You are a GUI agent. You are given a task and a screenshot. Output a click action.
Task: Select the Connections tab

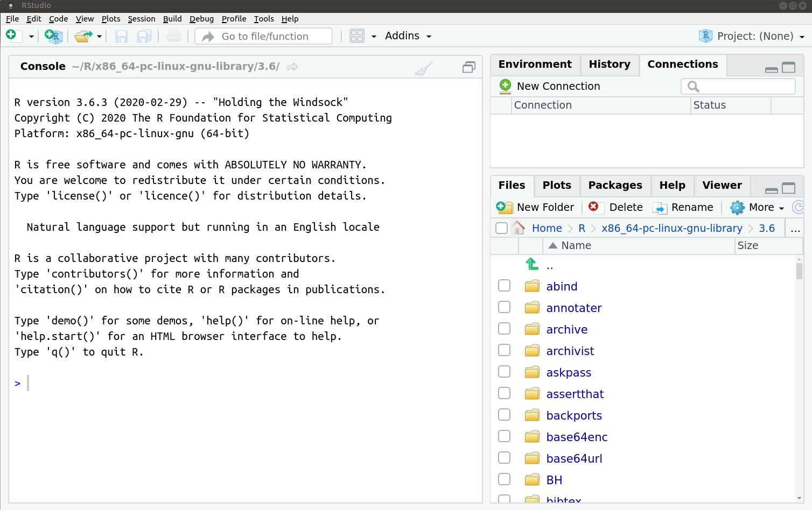[x=683, y=64]
